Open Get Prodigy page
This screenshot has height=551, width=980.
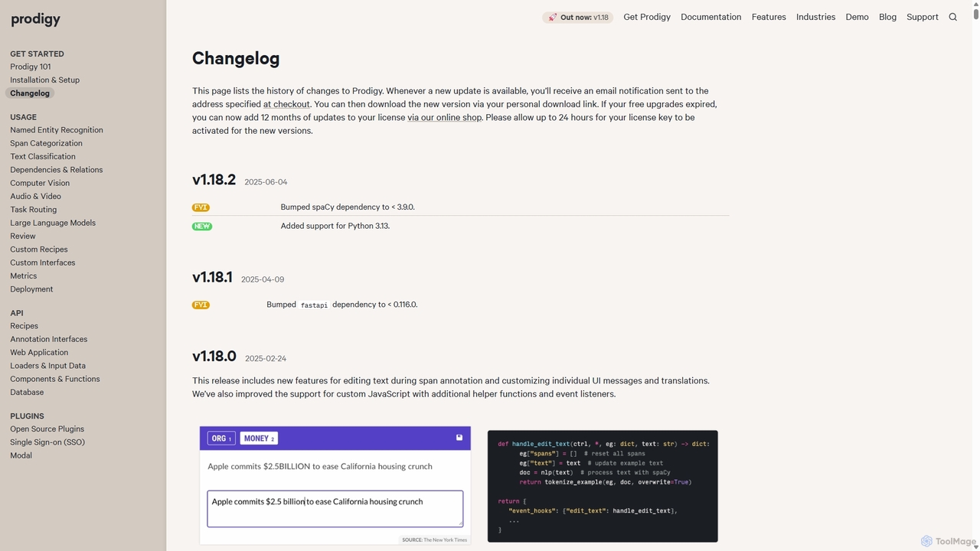click(x=647, y=17)
